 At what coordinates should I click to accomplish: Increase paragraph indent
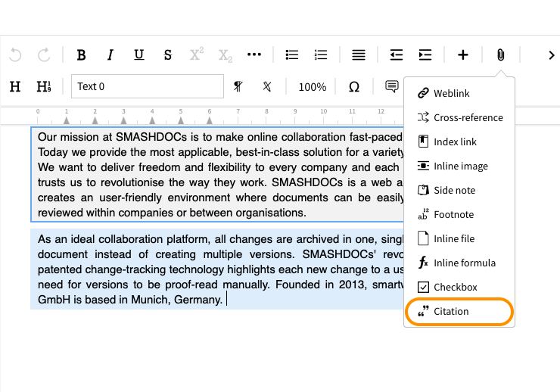pos(425,54)
